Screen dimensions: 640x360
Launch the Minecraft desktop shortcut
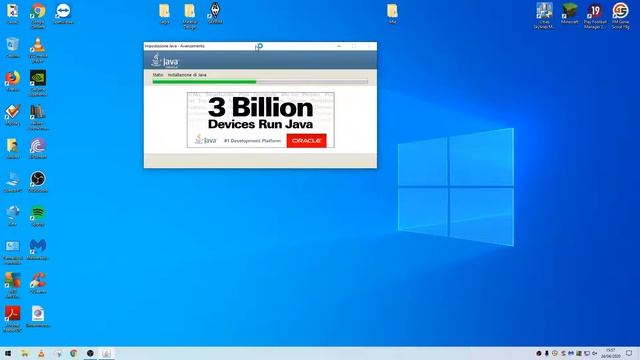[569, 13]
